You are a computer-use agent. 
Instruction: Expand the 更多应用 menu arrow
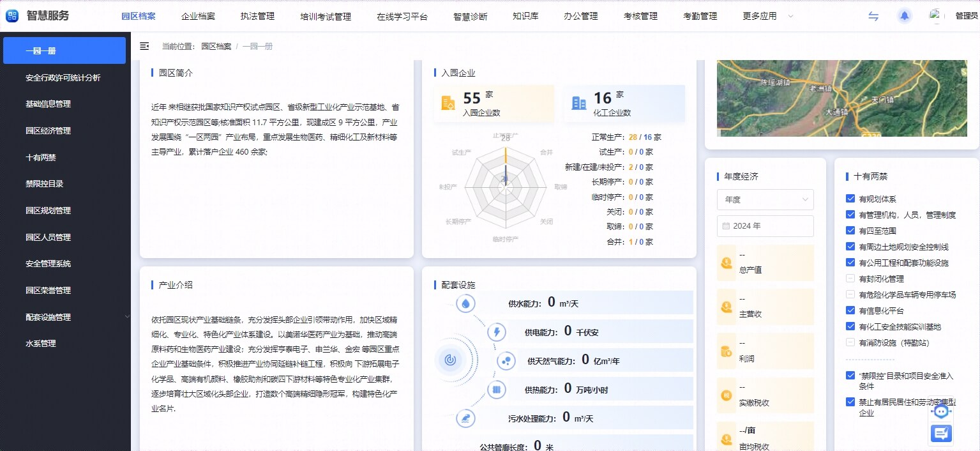790,17
